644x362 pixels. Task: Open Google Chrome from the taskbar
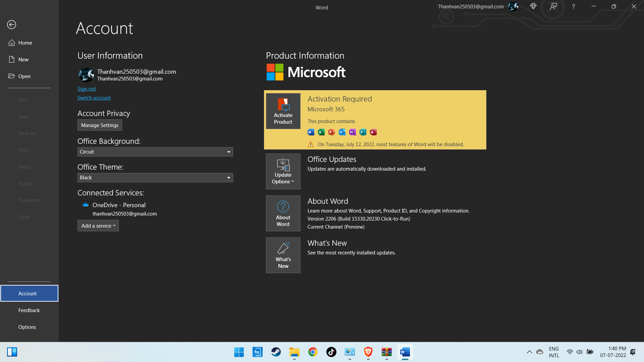pos(313,352)
